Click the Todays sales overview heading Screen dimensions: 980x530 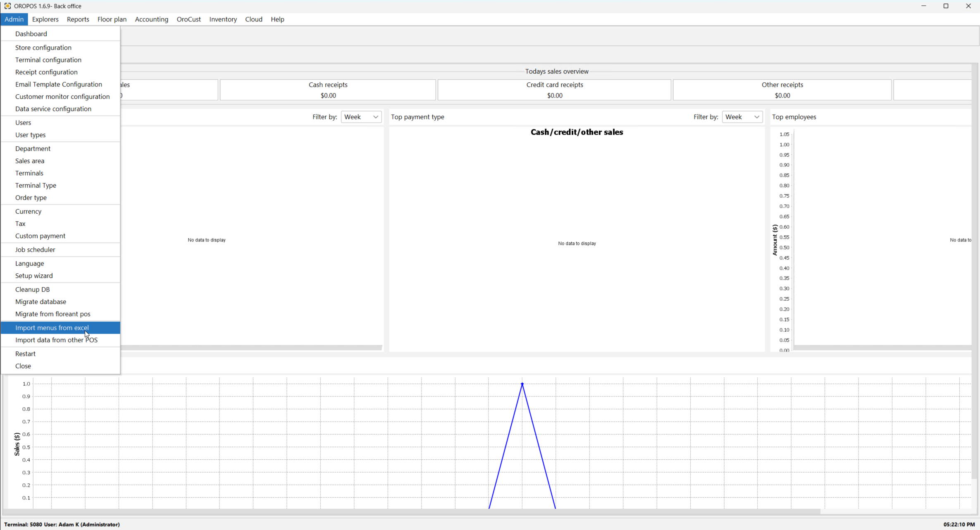pyautogui.click(x=557, y=72)
